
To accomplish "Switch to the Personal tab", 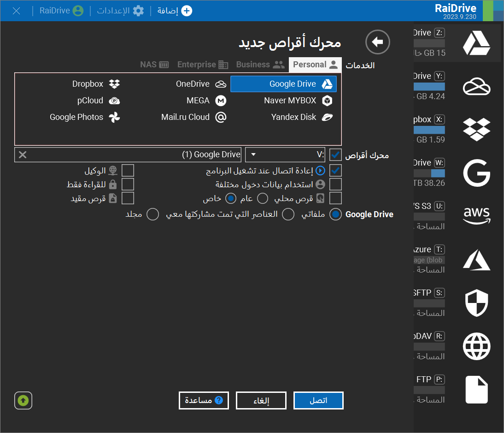I will coord(315,65).
